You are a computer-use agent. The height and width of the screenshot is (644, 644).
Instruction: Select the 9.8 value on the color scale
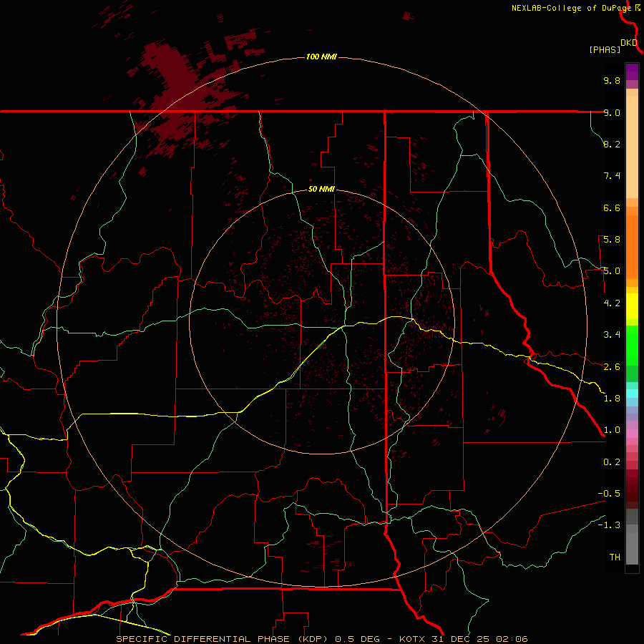pyautogui.click(x=612, y=80)
